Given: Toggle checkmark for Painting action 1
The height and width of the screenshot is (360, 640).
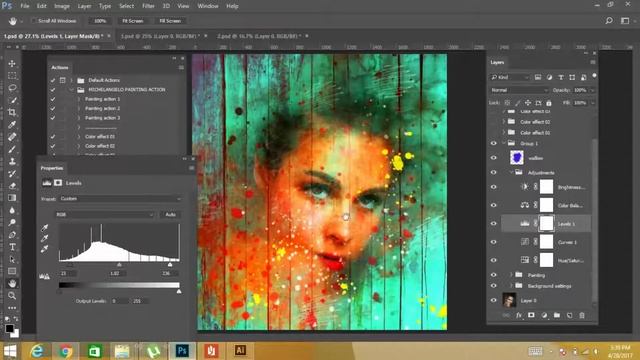Looking at the screenshot, I should click(x=53, y=99).
